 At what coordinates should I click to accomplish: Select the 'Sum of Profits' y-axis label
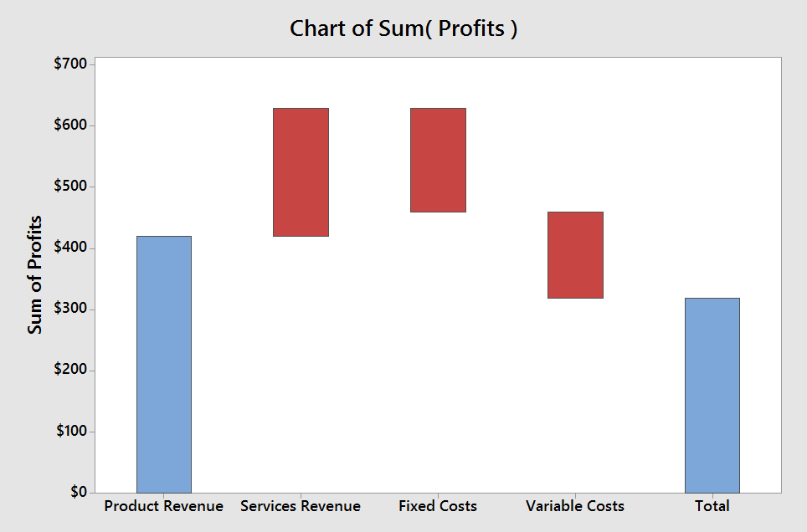pyautogui.click(x=35, y=274)
